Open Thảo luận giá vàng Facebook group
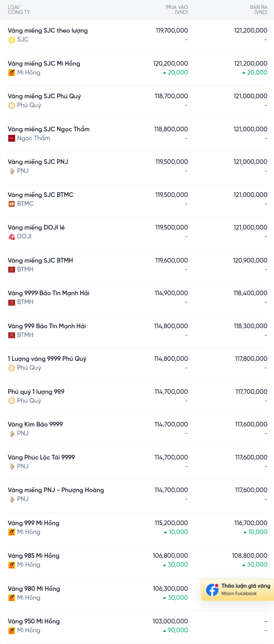The image size is (274, 644). pos(237,590)
